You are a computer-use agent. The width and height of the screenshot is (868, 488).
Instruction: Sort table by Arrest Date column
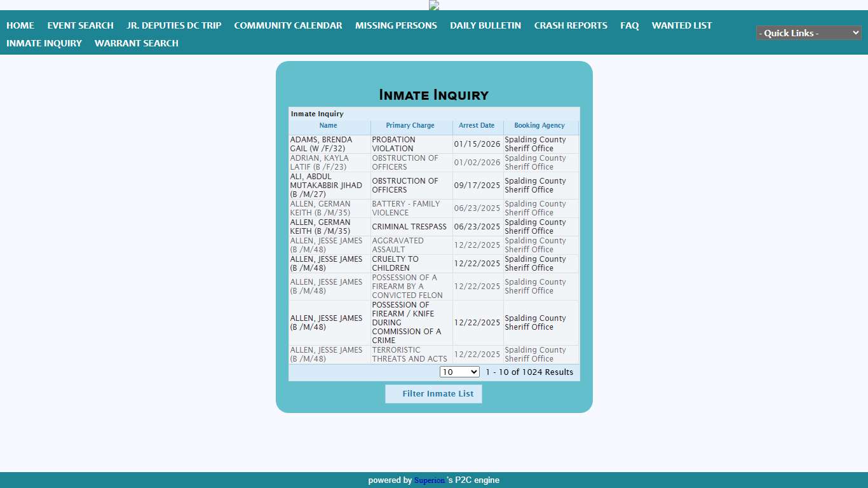tap(477, 126)
